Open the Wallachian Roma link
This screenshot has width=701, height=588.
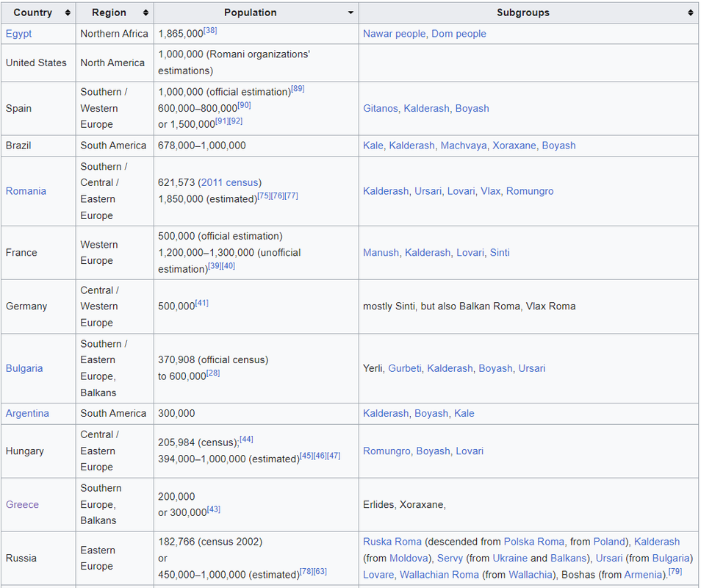pos(439,575)
